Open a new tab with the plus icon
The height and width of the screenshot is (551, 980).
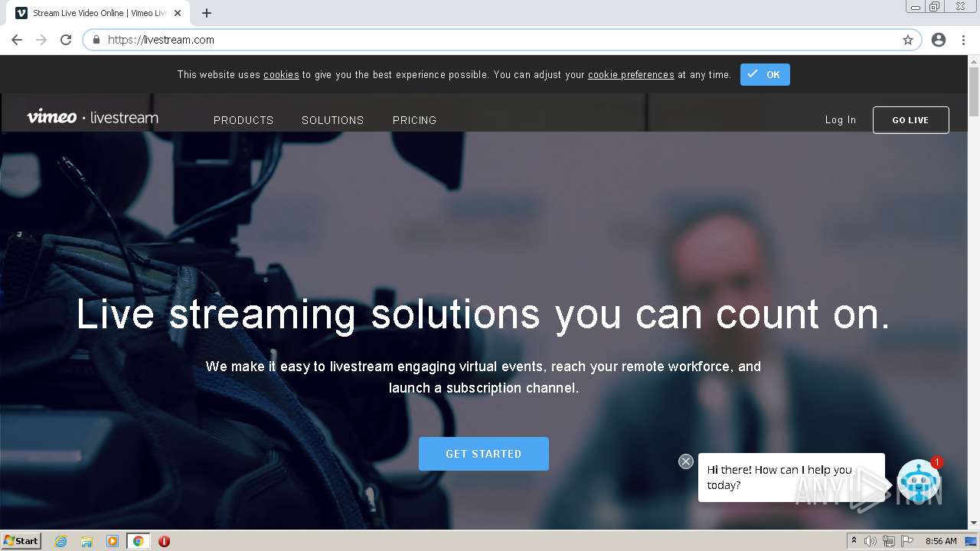[x=207, y=13]
